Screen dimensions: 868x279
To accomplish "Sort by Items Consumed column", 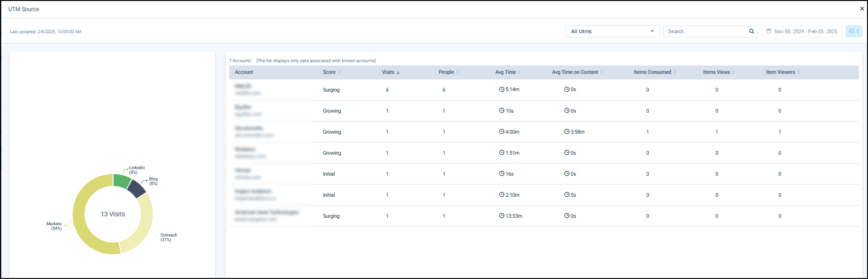I will click(x=675, y=72).
